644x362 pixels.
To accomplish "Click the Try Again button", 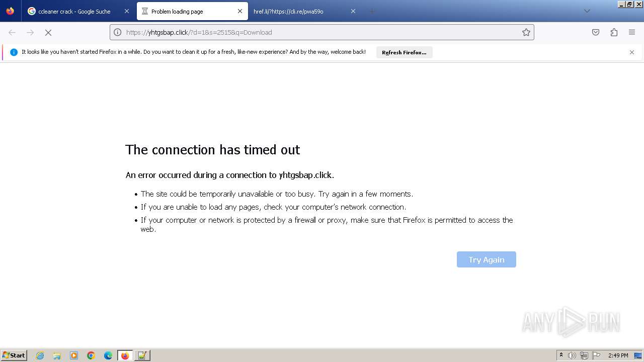I will tap(486, 259).
